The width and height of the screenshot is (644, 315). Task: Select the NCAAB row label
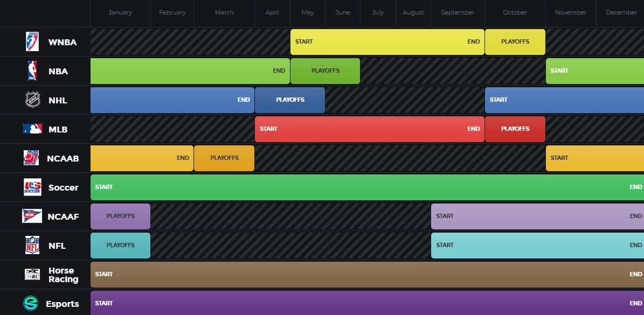coord(63,159)
